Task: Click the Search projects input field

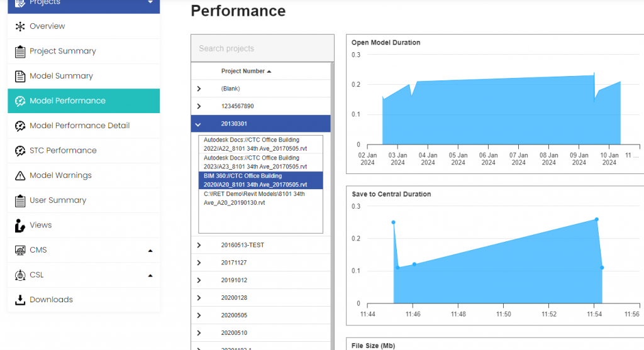Action: (x=262, y=48)
